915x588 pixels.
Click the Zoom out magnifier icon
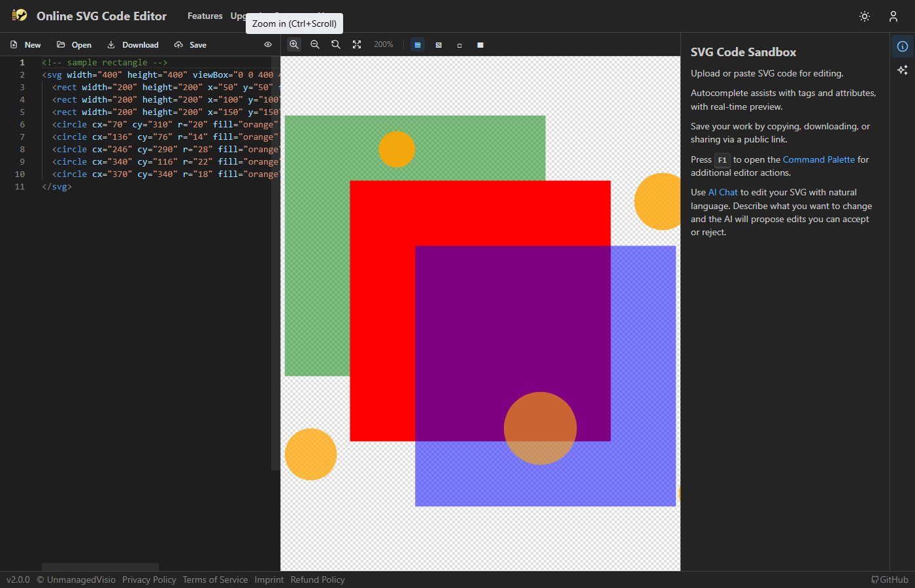(315, 44)
